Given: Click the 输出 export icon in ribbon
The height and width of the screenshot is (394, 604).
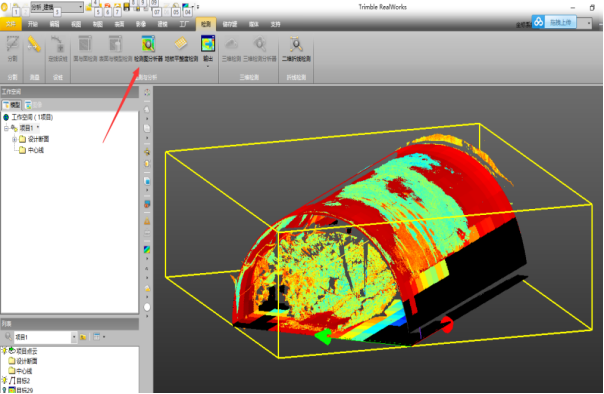Looking at the screenshot, I should [208, 49].
